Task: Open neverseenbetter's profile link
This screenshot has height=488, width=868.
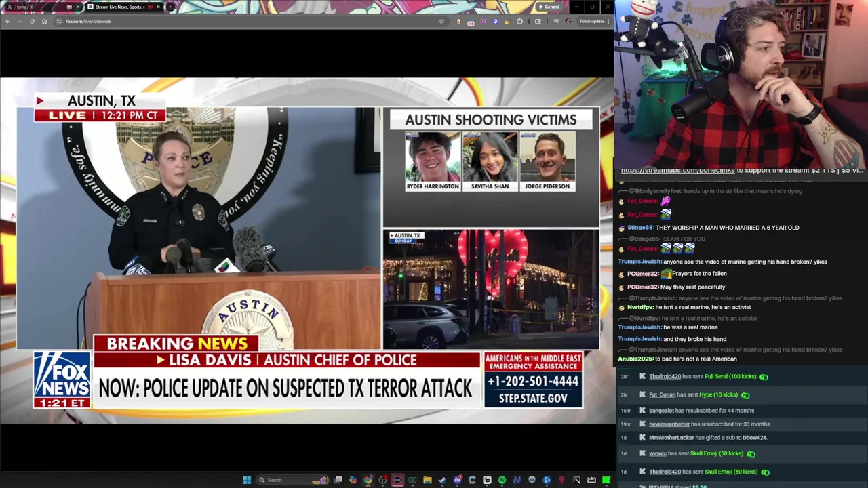Action: coord(669,424)
